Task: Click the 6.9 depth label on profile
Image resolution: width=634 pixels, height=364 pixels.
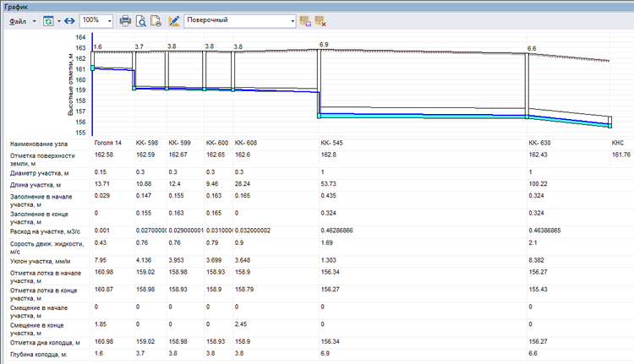Action: coord(324,44)
